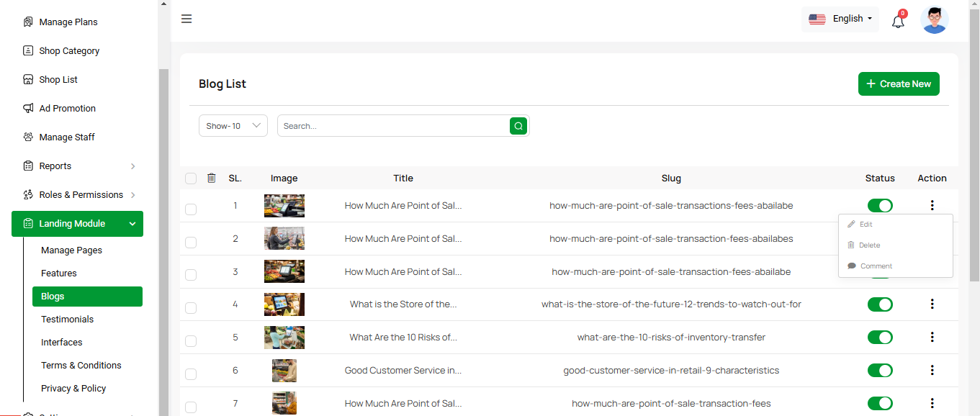Click the Ad Promotion megaphone icon

tap(28, 109)
